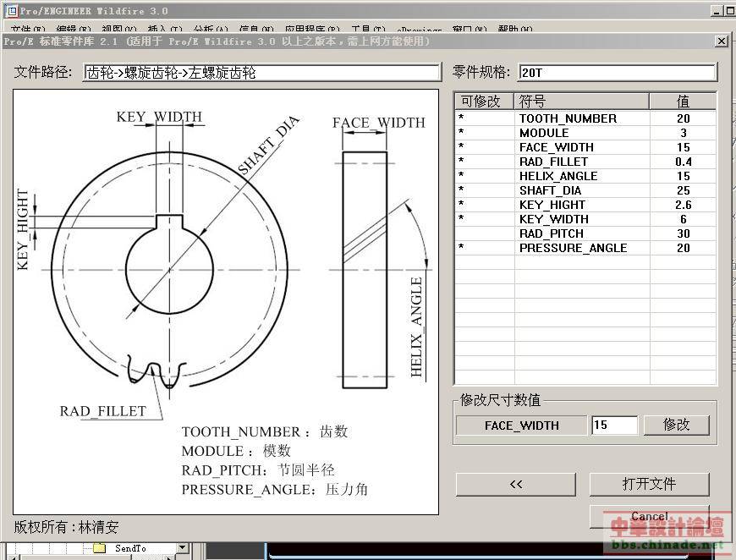
Task: Click the value 2.6 of KEY_HIGHT
Action: point(684,205)
